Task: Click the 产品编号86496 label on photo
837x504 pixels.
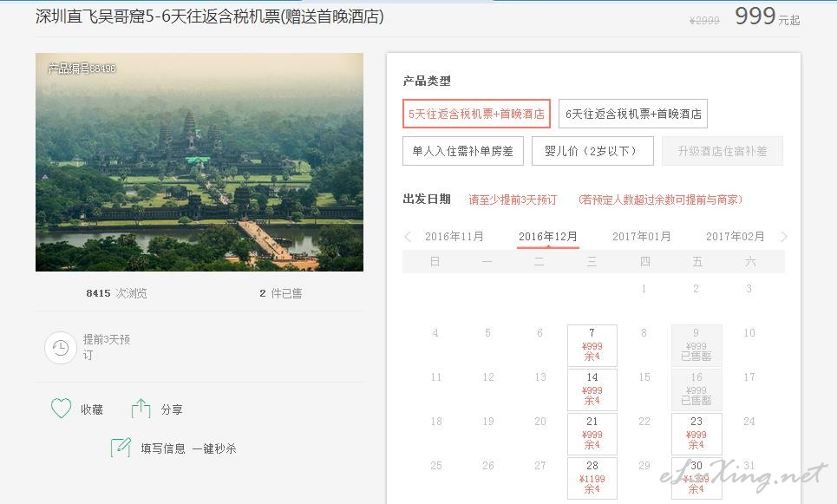Action: click(x=82, y=69)
